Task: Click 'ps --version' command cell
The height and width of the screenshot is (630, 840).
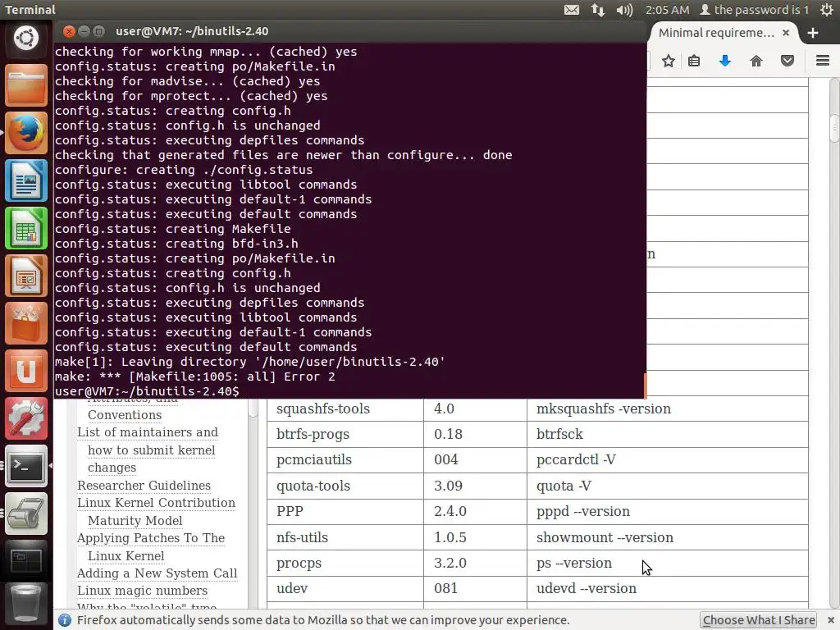Action: pos(668,563)
